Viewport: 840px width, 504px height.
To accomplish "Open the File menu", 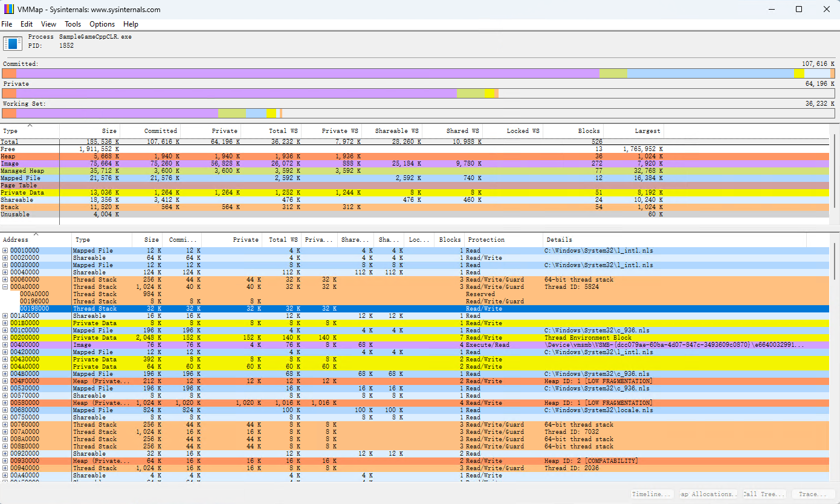I will pos(7,24).
